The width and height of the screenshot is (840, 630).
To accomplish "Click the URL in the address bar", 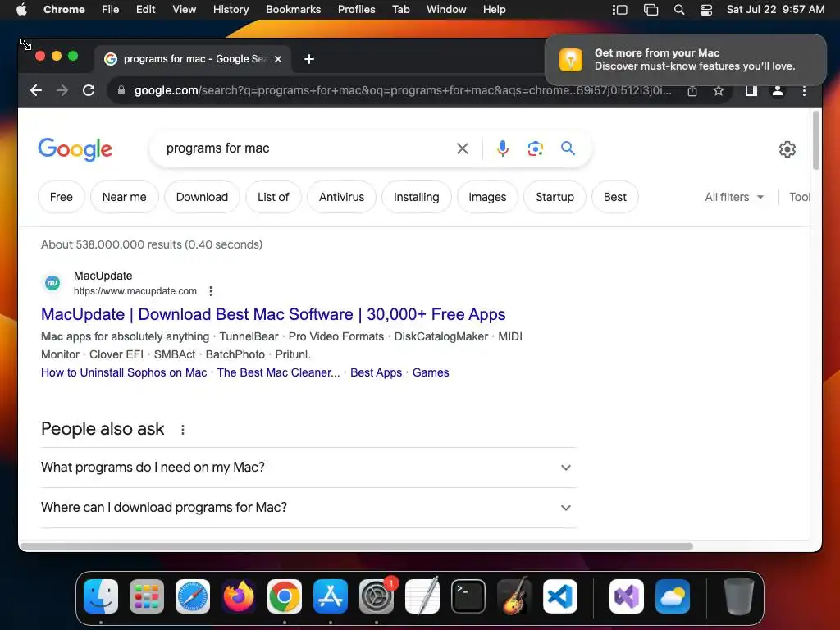I will coord(402,90).
